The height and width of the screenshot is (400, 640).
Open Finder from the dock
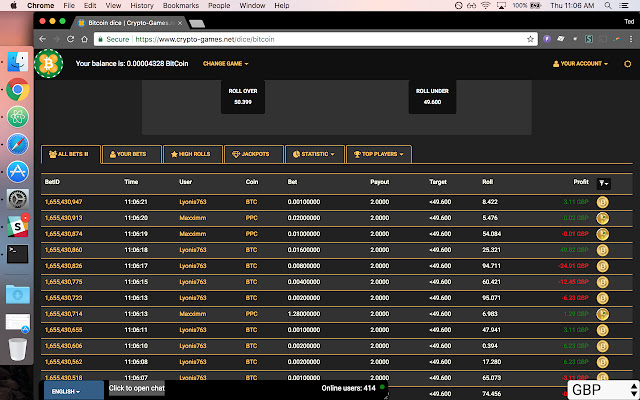coord(18,62)
